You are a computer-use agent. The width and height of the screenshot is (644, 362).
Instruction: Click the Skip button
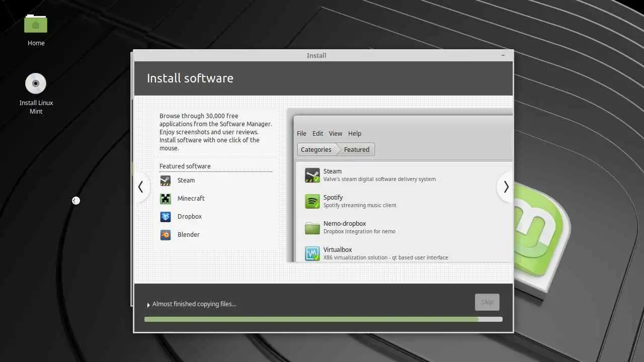point(487,302)
